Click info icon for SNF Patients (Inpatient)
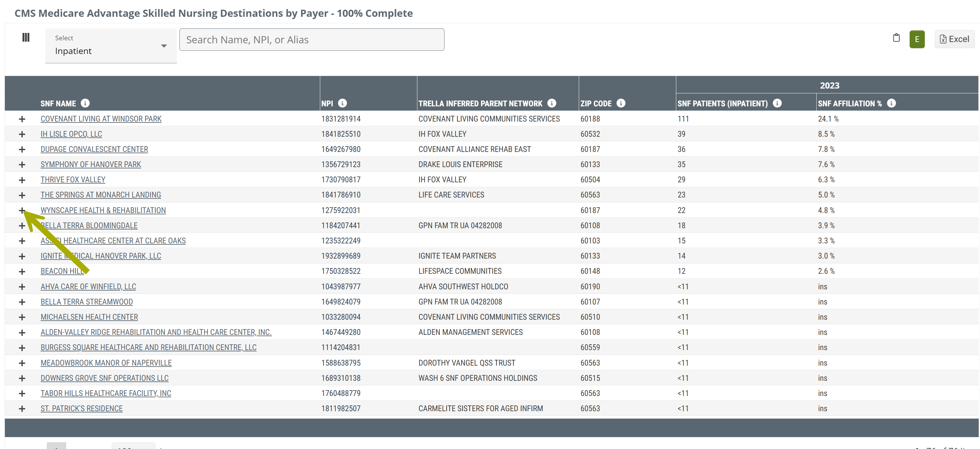980x449 pixels. click(x=777, y=103)
